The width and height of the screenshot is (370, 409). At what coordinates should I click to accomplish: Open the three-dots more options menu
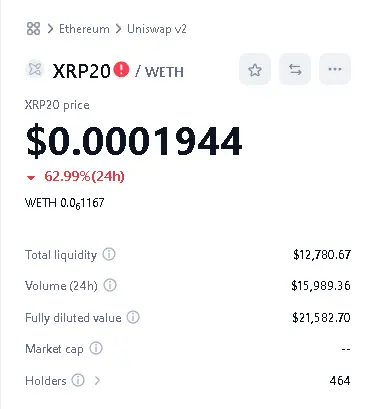pyautogui.click(x=335, y=69)
